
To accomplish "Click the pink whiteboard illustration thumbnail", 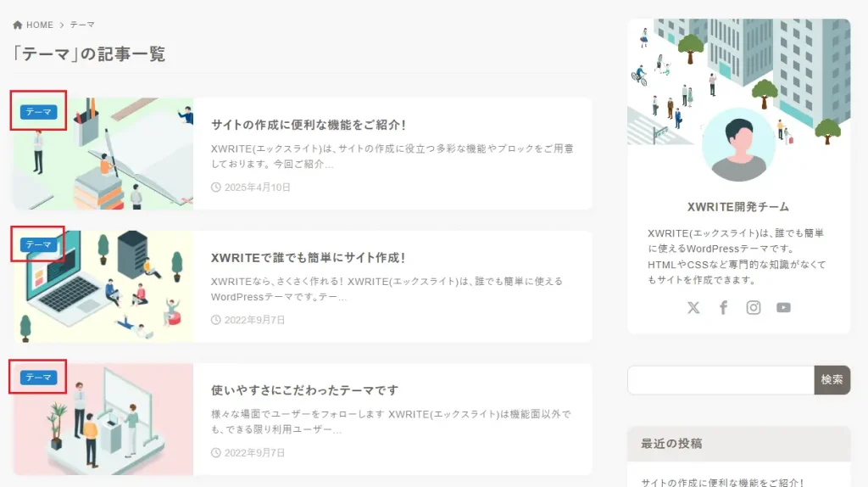I will 103,419.
